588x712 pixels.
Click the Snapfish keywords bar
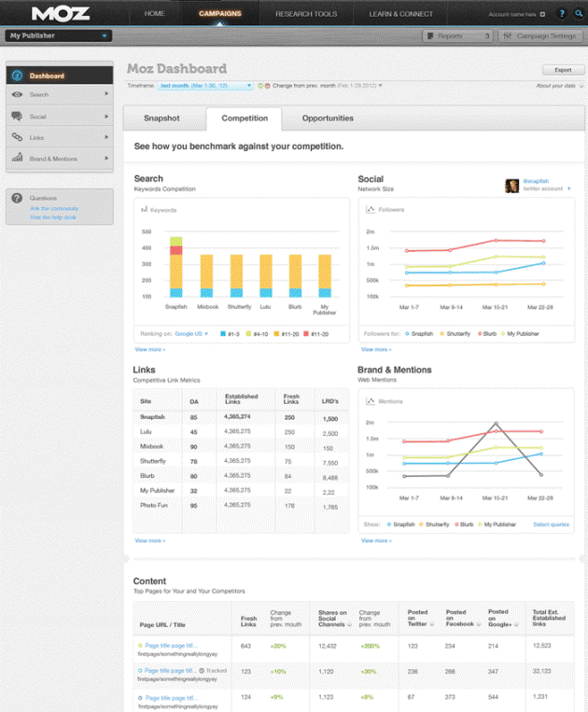point(175,267)
